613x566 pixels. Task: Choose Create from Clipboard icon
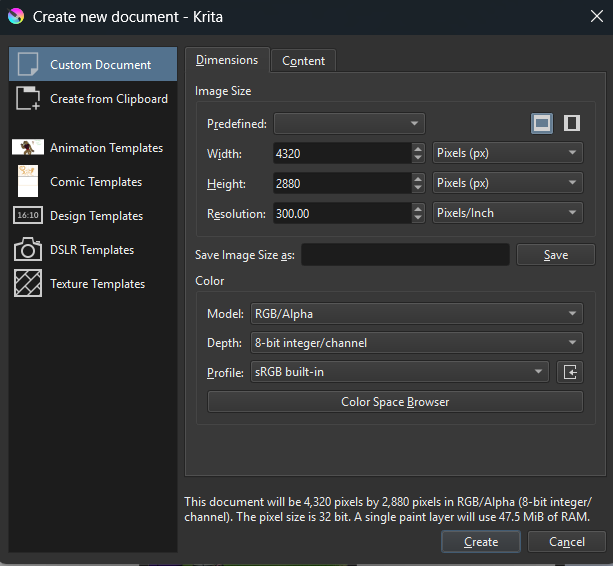coord(27,99)
